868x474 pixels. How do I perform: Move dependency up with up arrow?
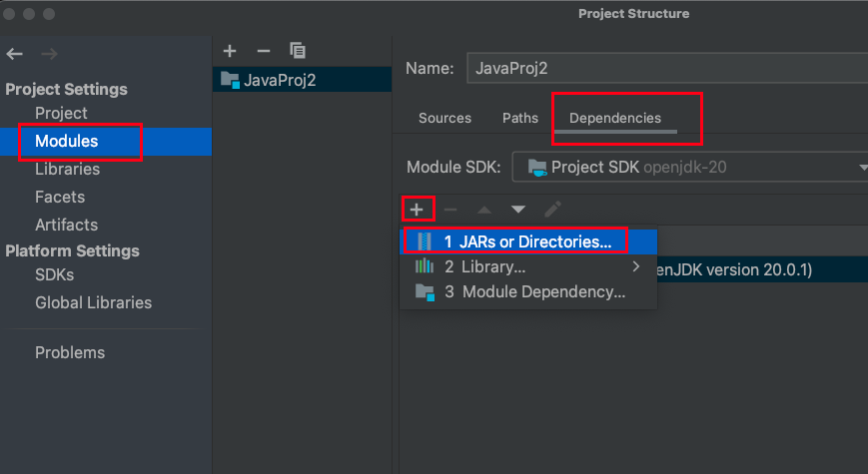pyautogui.click(x=484, y=210)
